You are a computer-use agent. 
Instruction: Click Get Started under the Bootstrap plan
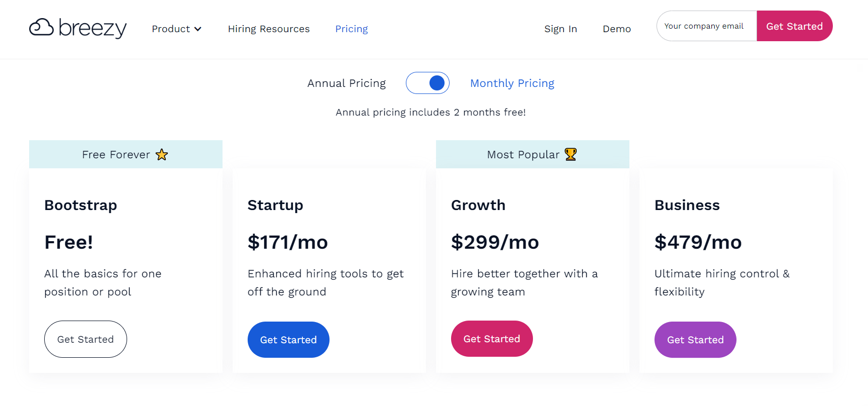point(85,339)
